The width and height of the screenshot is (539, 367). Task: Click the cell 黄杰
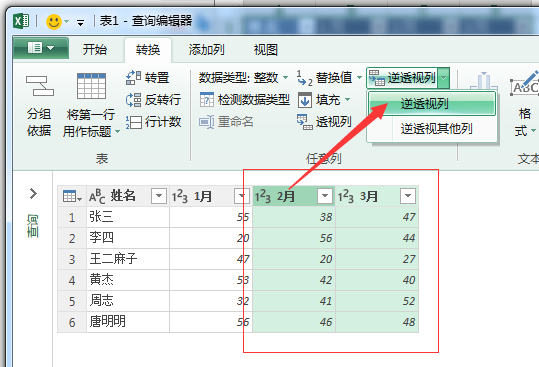128,280
